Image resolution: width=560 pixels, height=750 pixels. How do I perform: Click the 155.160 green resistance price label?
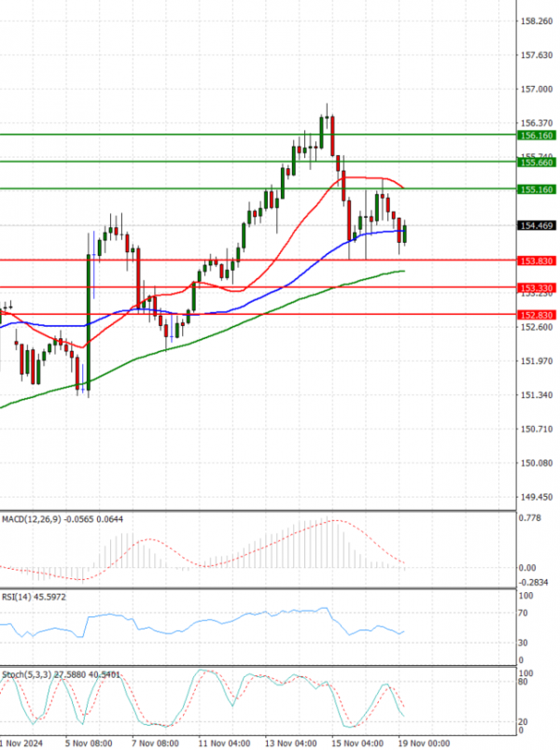[x=537, y=190]
